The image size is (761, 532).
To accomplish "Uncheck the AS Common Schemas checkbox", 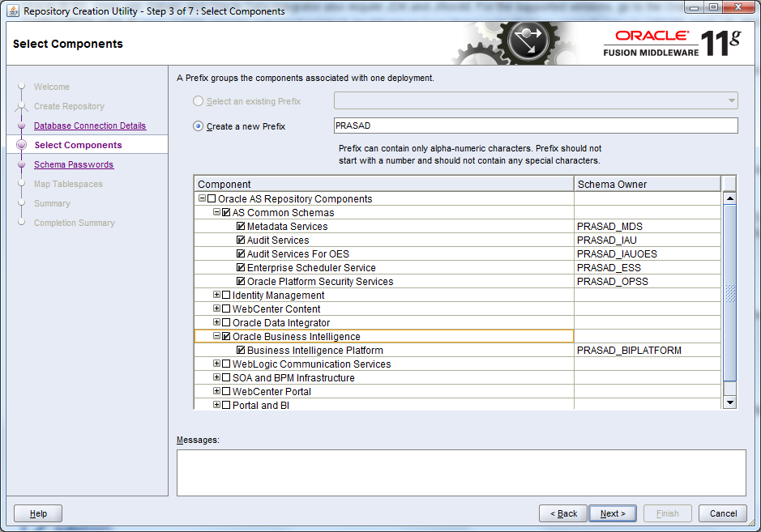I will [x=226, y=212].
